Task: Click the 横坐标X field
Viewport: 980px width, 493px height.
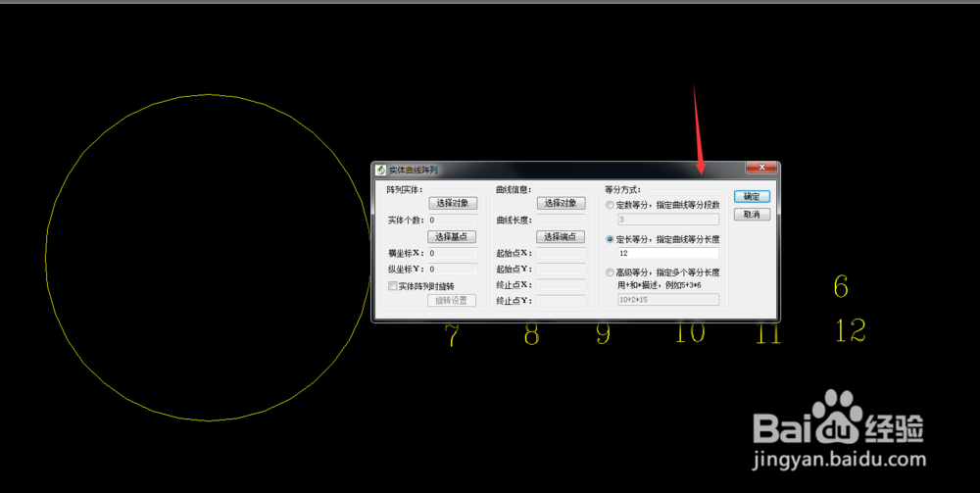Action: (453, 253)
